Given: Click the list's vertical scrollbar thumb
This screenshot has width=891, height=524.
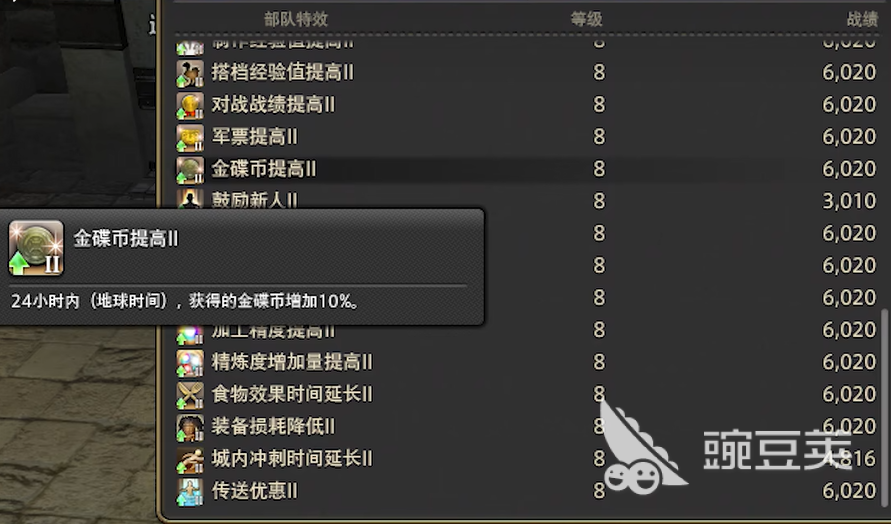Looking at the screenshot, I should click(x=884, y=408).
